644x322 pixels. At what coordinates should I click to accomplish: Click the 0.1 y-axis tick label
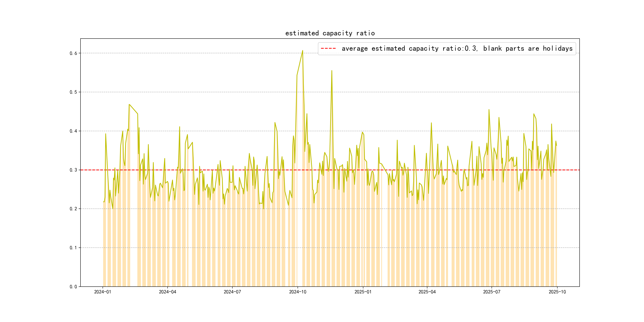coord(73,248)
